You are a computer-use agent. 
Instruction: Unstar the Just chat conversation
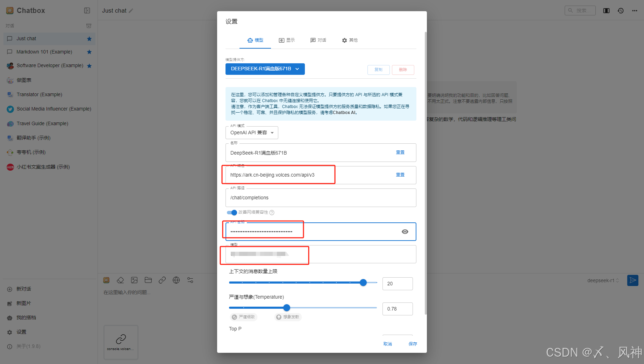[89, 39]
